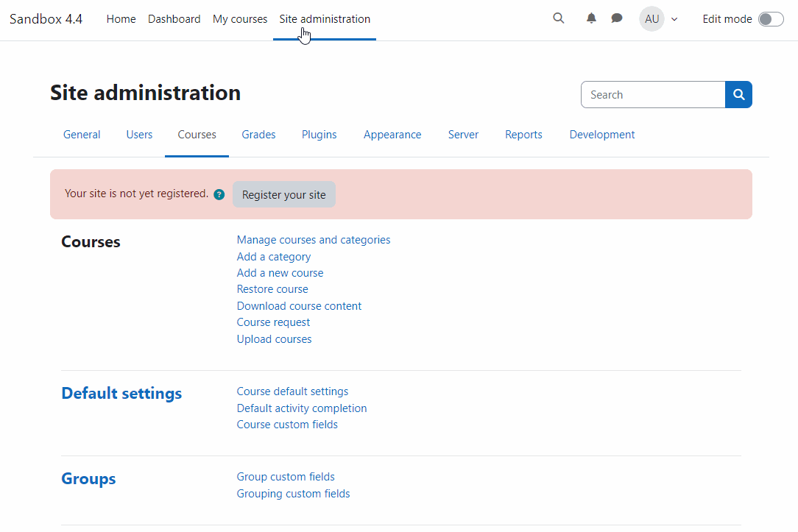Click the Add a new course link
Screen dimensions: 798x532
(x=280, y=273)
